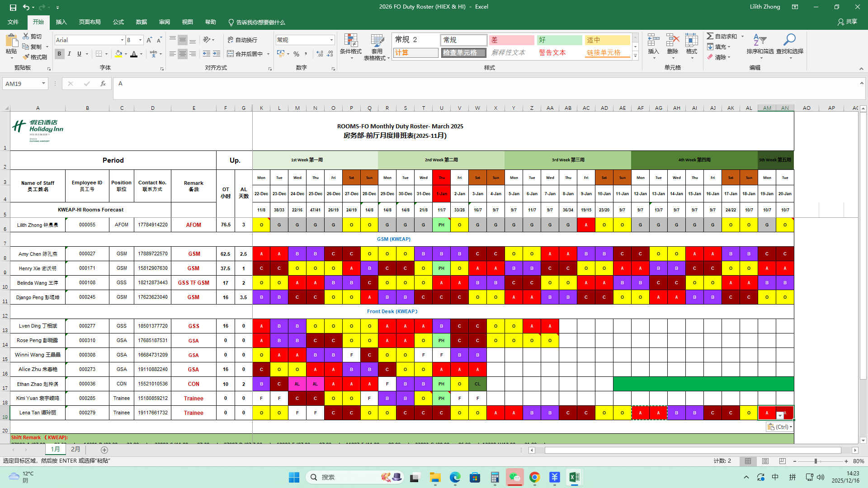Expand the font name dropdown showing Arial

[122, 40]
